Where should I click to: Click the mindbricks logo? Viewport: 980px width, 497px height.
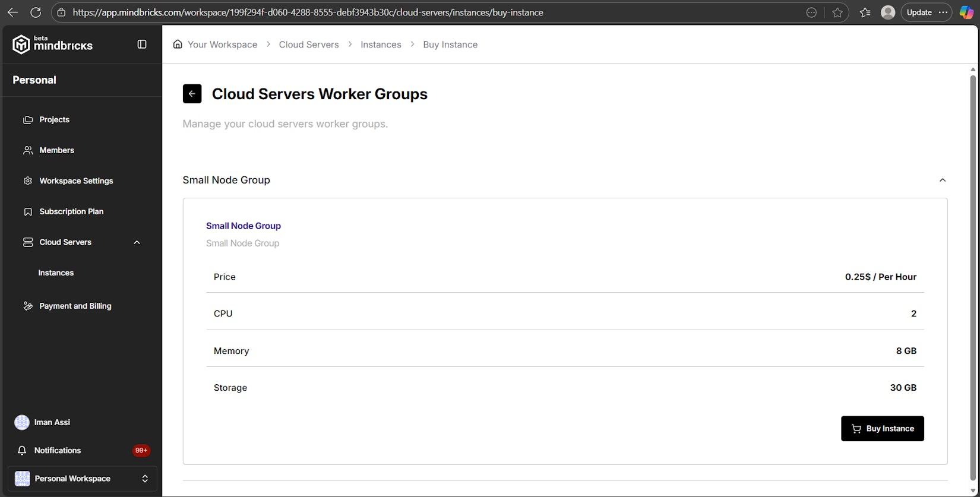(x=53, y=45)
